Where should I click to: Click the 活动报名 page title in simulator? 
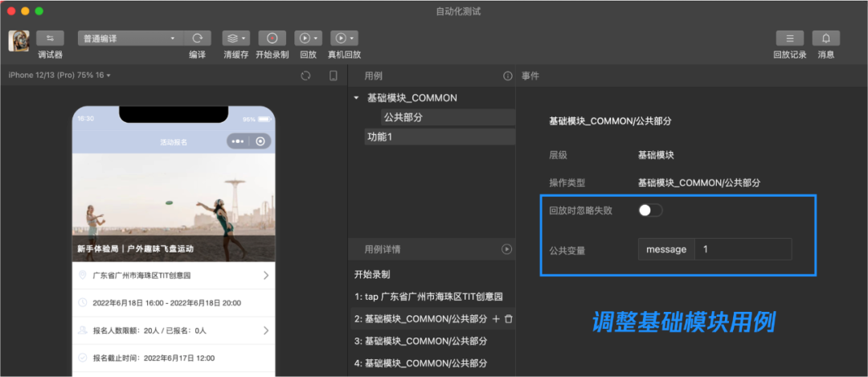coord(174,142)
